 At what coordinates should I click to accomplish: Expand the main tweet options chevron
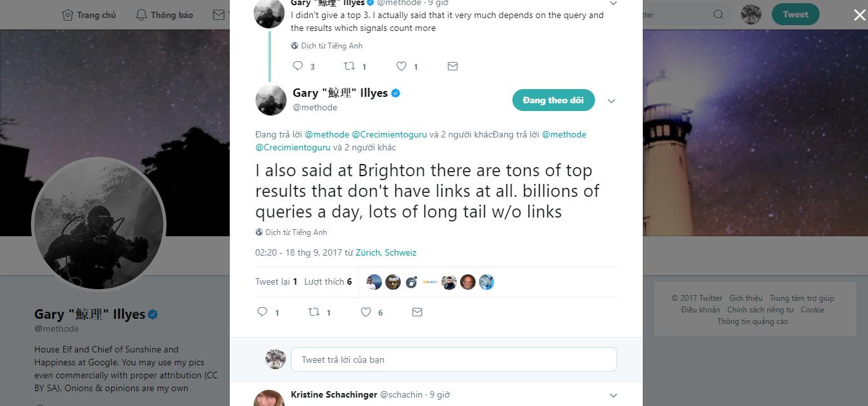pyautogui.click(x=611, y=101)
